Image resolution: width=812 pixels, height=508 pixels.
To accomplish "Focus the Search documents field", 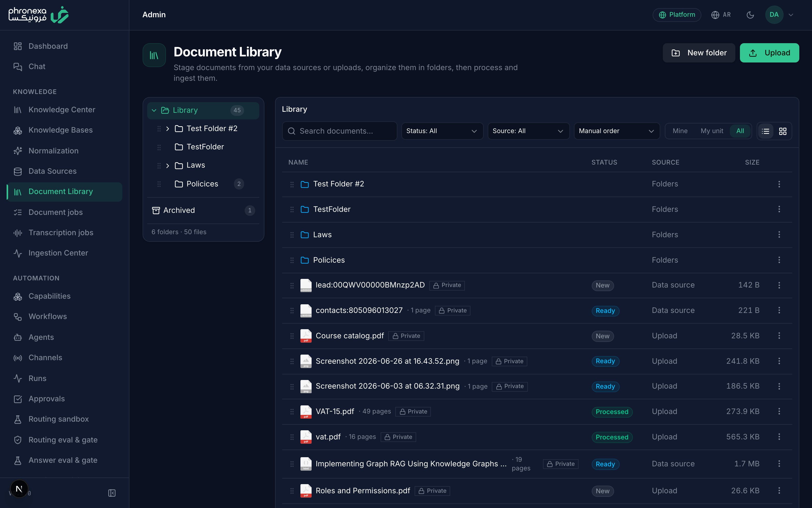I will [340, 131].
